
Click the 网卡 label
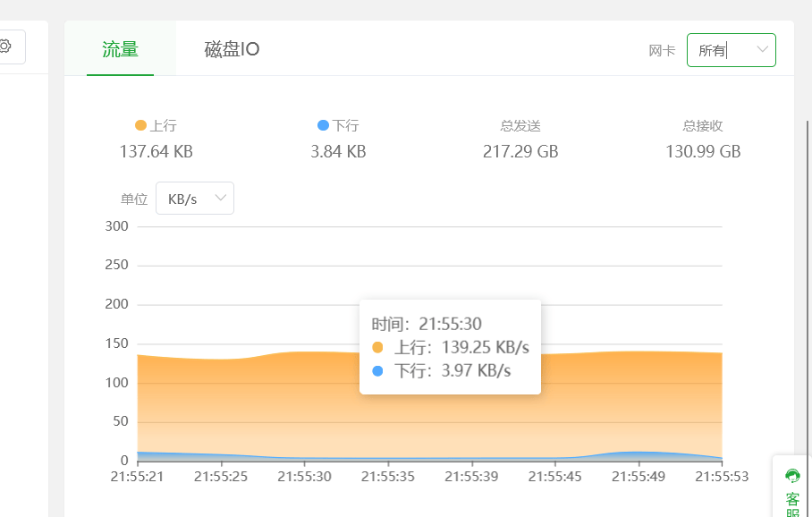click(x=662, y=51)
